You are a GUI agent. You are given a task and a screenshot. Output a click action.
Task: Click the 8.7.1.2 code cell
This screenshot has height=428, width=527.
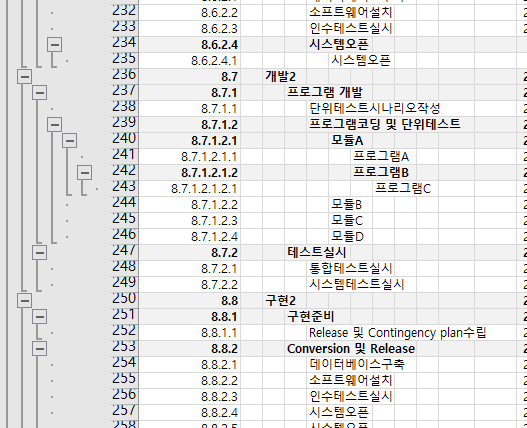coord(190,125)
